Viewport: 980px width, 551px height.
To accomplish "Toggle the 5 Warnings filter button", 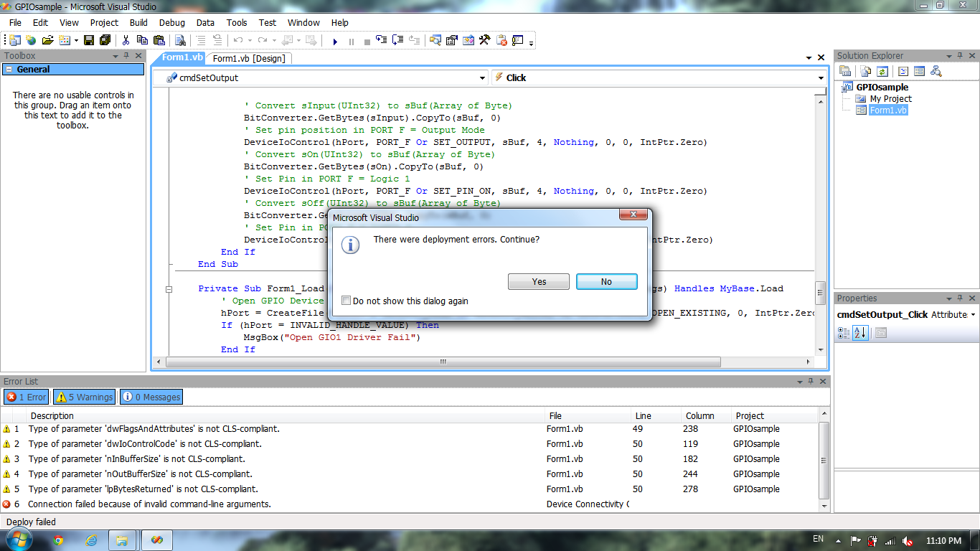I will (85, 397).
